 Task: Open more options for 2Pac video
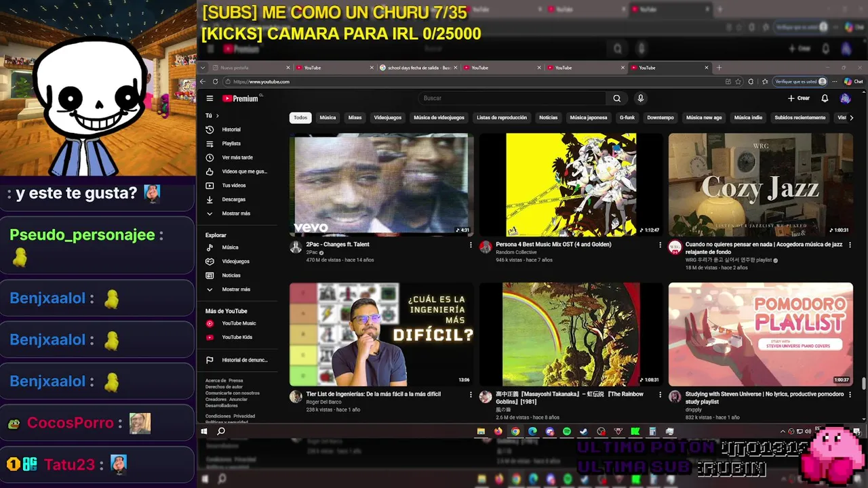471,245
